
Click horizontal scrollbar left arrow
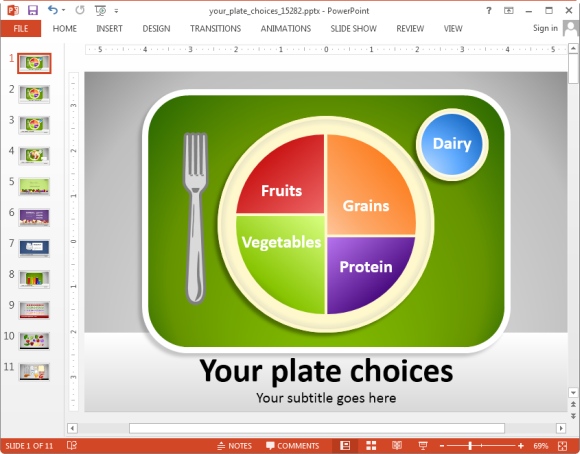[x=72, y=428]
